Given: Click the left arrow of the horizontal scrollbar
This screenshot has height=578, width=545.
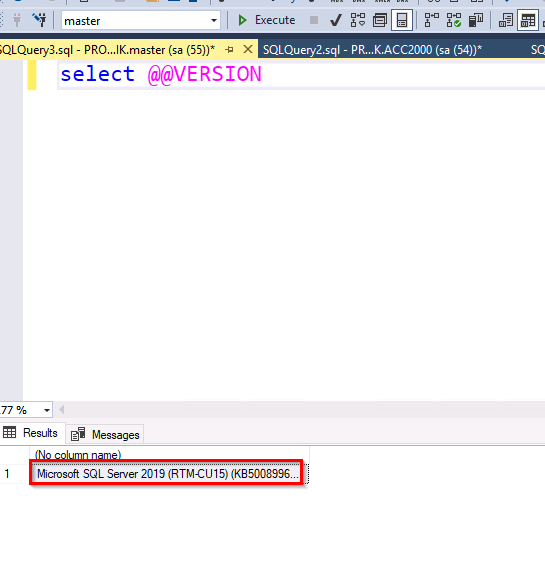Looking at the screenshot, I should coord(62,410).
